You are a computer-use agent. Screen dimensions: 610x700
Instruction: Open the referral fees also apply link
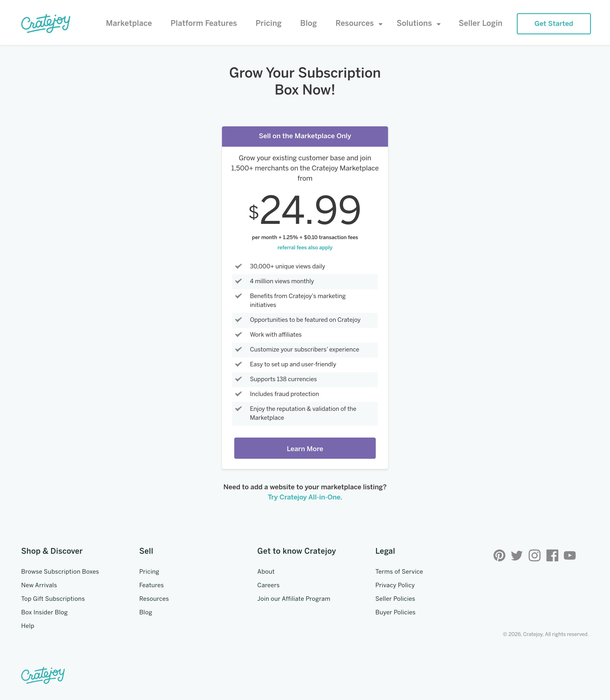(305, 248)
